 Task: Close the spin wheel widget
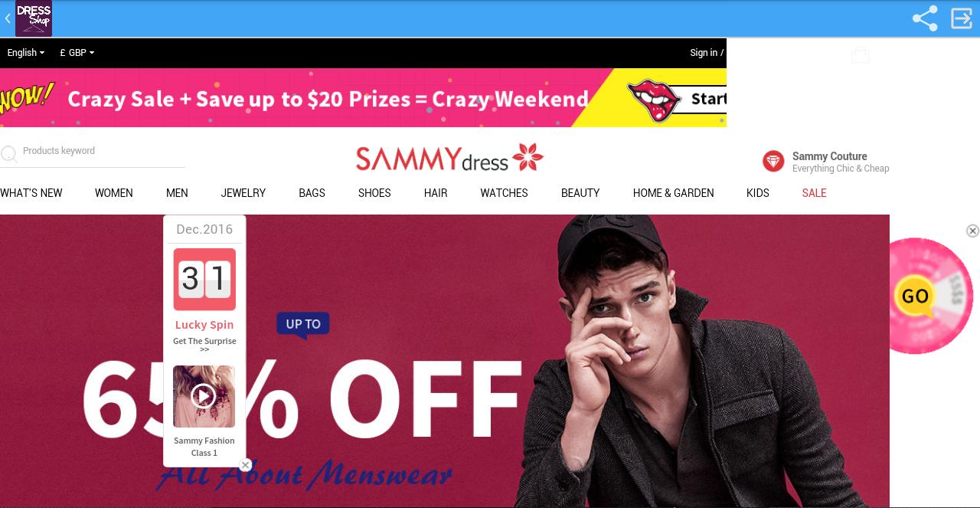pyautogui.click(x=972, y=231)
